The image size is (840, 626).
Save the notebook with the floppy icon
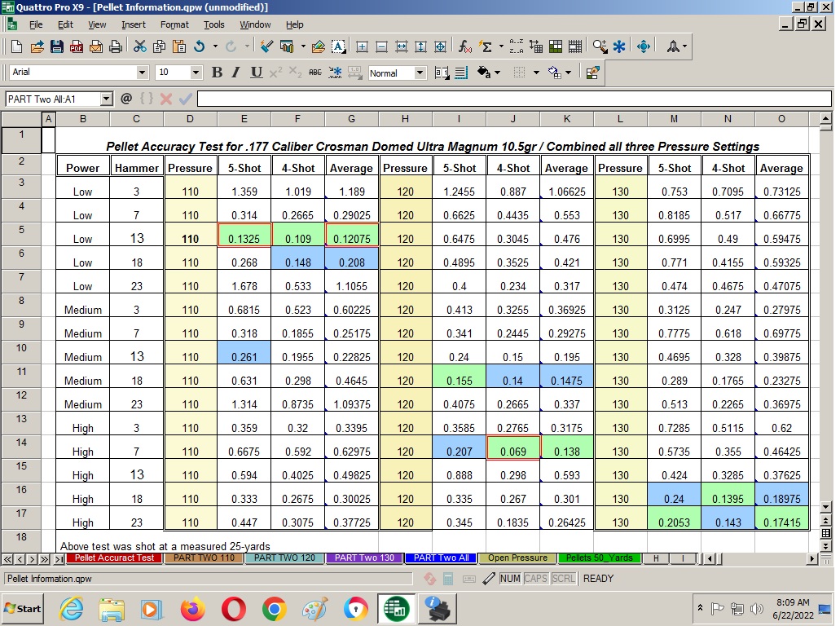pos(56,46)
